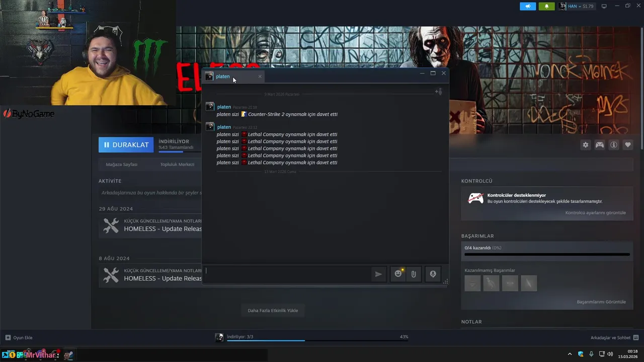Pause the download with DURAKLAT button
The height and width of the screenshot is (362, 644).
[127, 145]
